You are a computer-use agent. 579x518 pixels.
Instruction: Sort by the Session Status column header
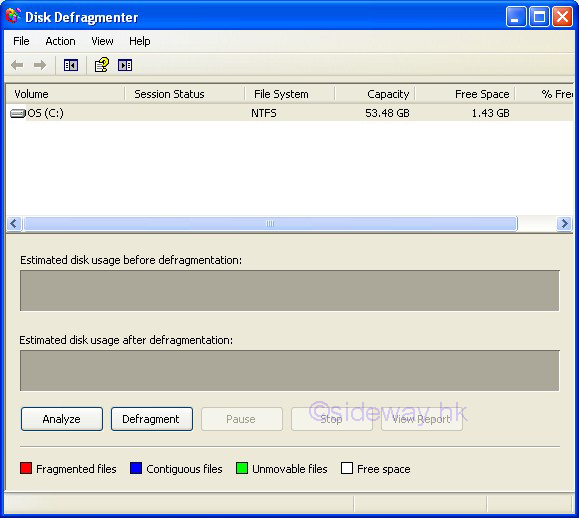185,94
